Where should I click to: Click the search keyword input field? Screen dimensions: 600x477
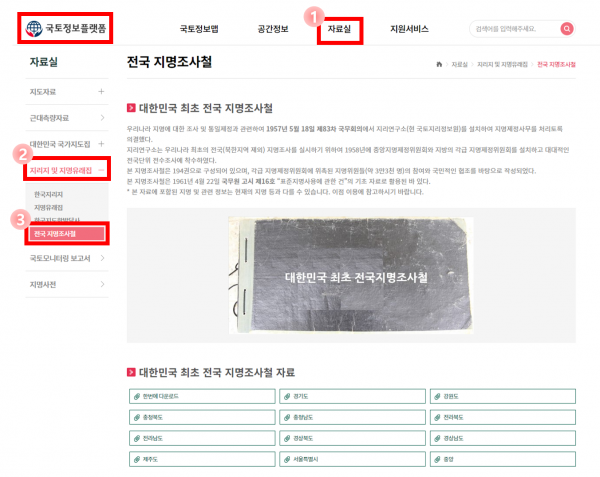[x=515, y=29]
